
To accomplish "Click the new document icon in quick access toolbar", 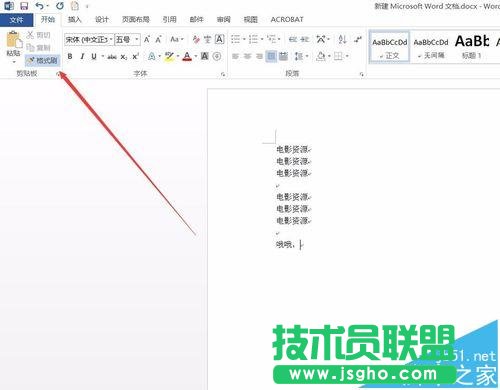I will (75, 6).
